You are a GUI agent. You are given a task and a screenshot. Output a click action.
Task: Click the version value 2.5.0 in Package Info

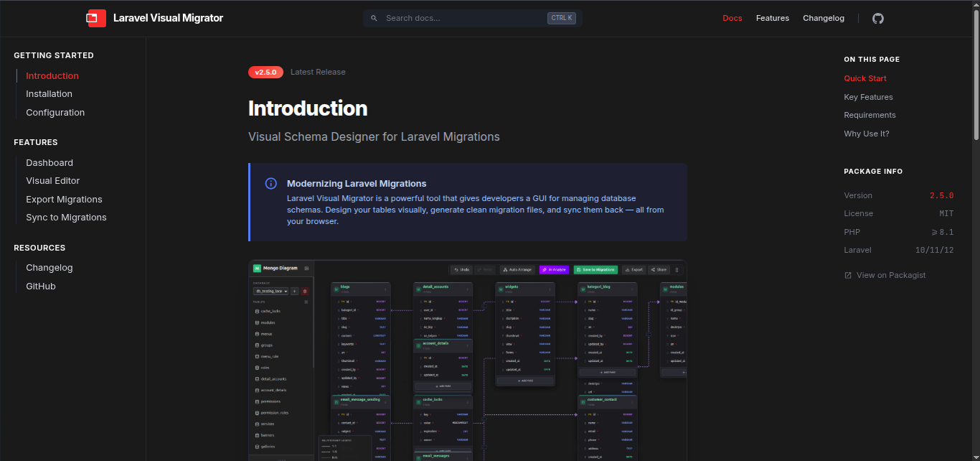coord(941,195)
